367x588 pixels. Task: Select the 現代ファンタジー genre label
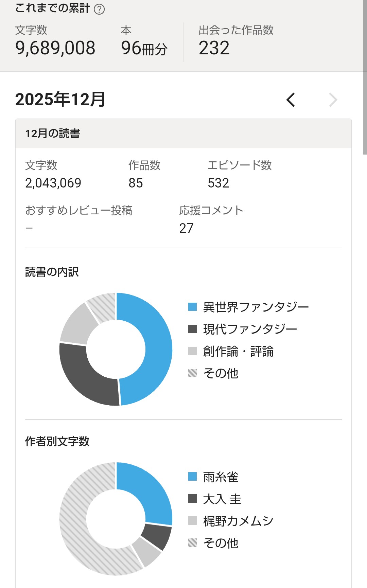250,329
